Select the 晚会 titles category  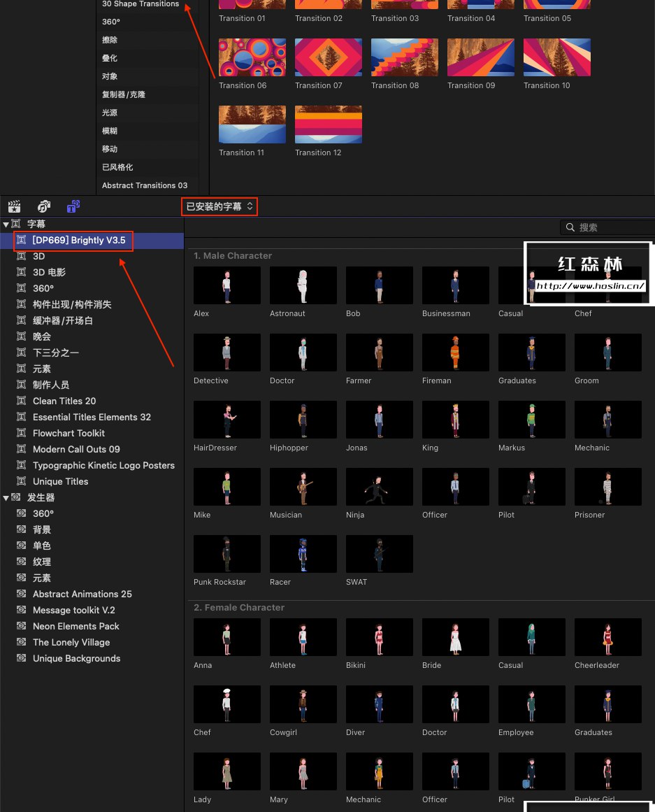click(x=92, y=336)
